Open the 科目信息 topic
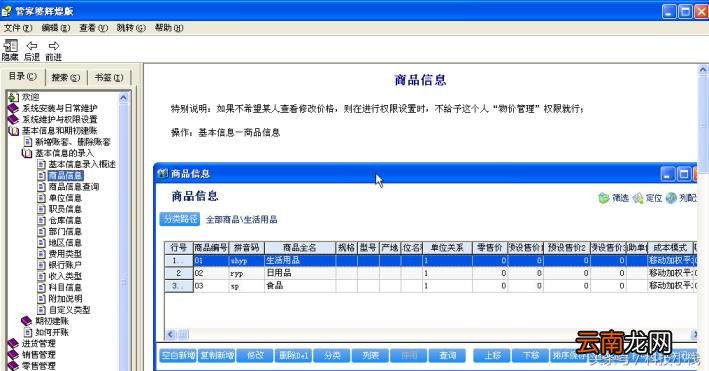Screen dimensions: 709x371 [x=65, y=287]
